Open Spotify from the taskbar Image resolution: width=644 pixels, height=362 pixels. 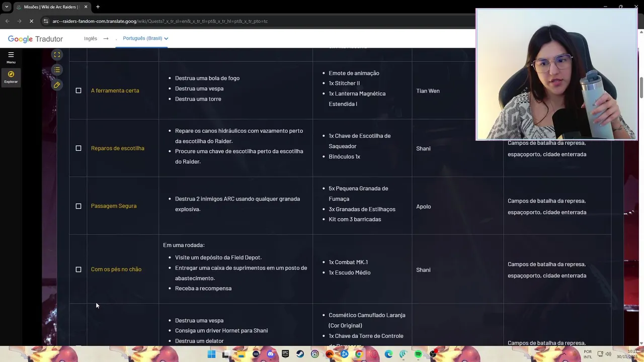(x=418, y=354)
